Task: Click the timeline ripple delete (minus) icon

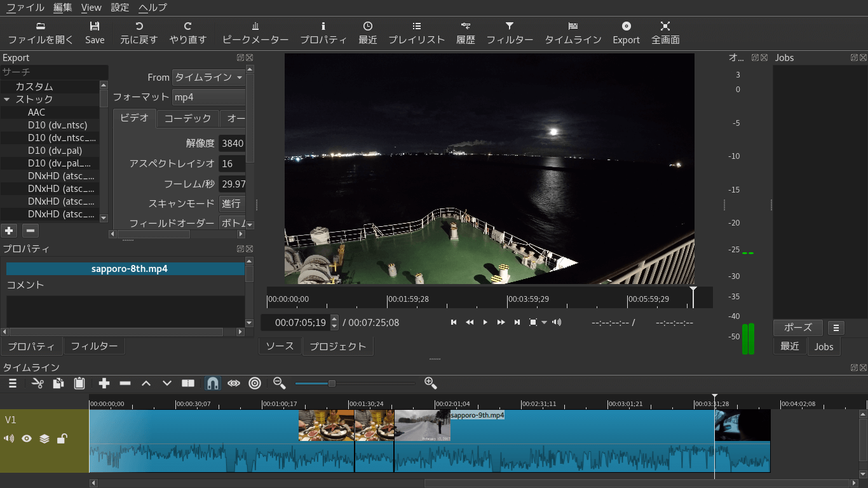Action: coord(125,383)
